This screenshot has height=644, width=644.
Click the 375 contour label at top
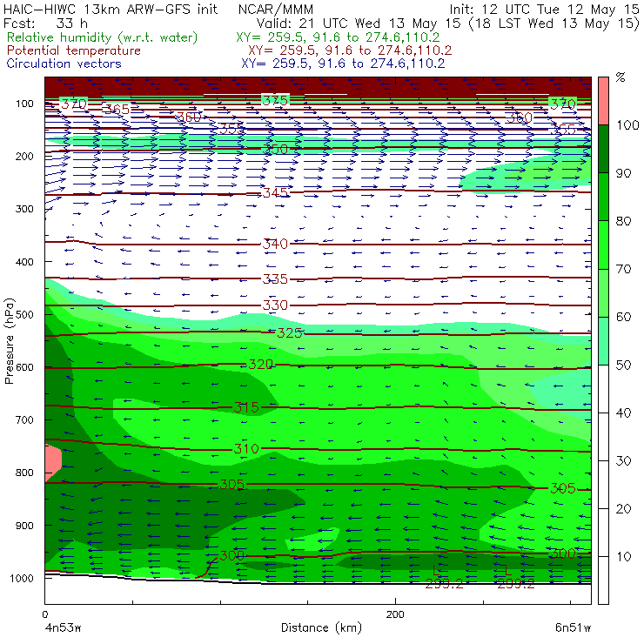coord(275,100)
